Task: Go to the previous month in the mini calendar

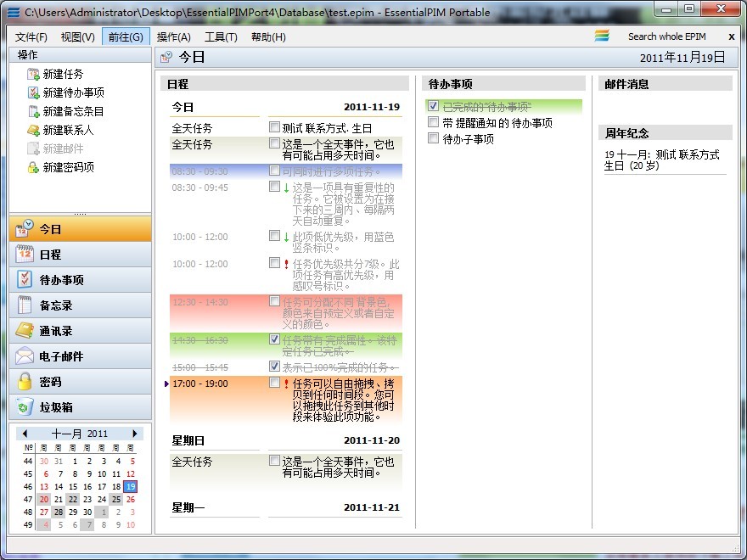Action: coord(25,434)
